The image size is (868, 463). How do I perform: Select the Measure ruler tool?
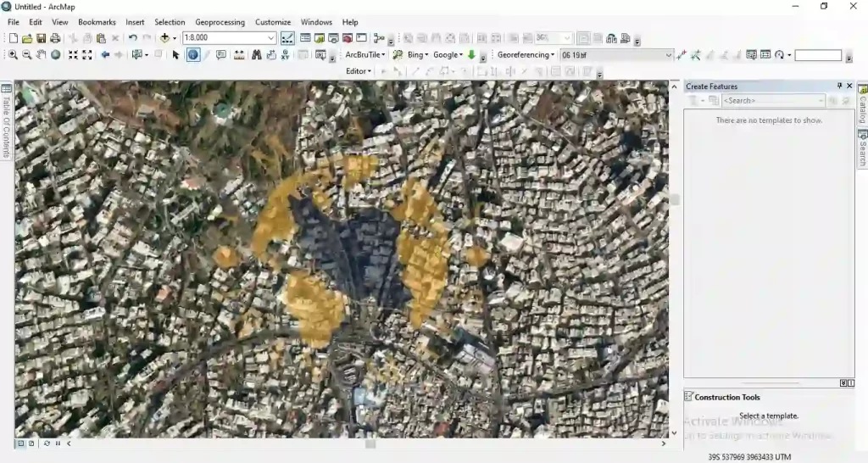(x=239, y=55)
